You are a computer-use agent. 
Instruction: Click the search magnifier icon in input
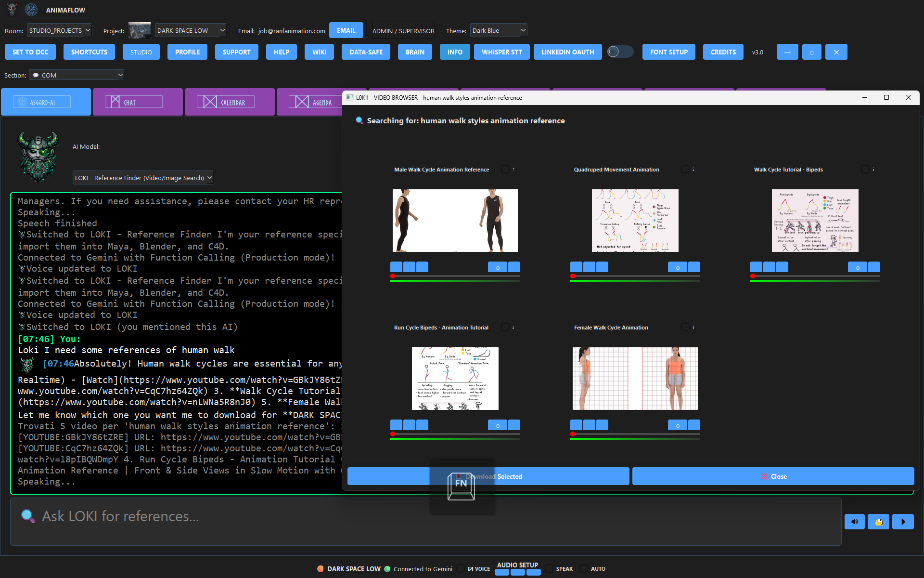[28, 516]
